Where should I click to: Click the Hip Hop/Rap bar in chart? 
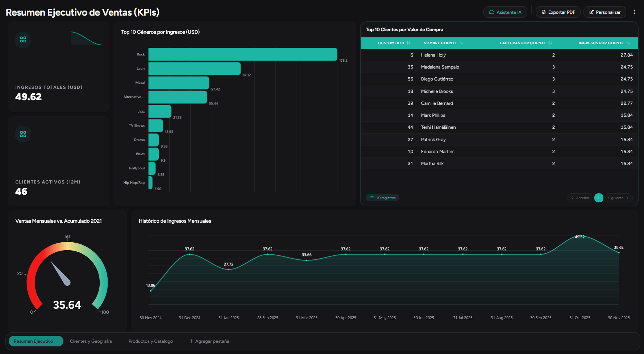point(150,182)
